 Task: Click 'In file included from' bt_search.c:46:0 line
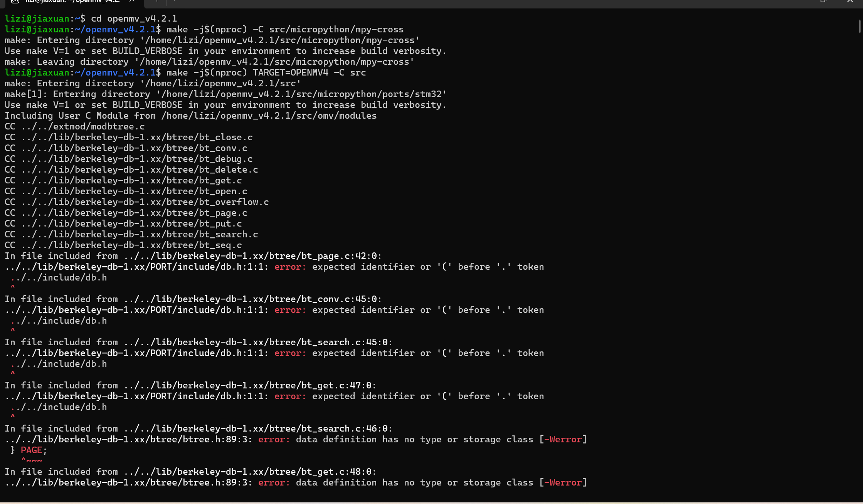coord(199,428)
